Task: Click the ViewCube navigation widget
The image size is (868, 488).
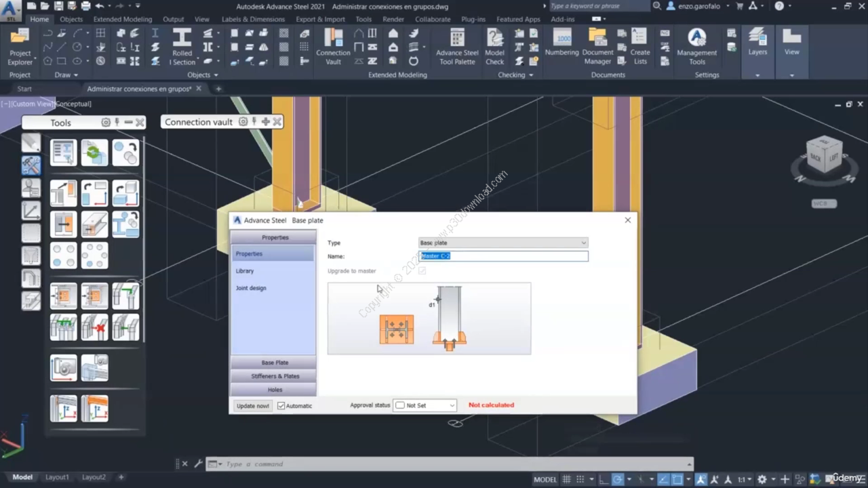Action: [x=825, y=157]
